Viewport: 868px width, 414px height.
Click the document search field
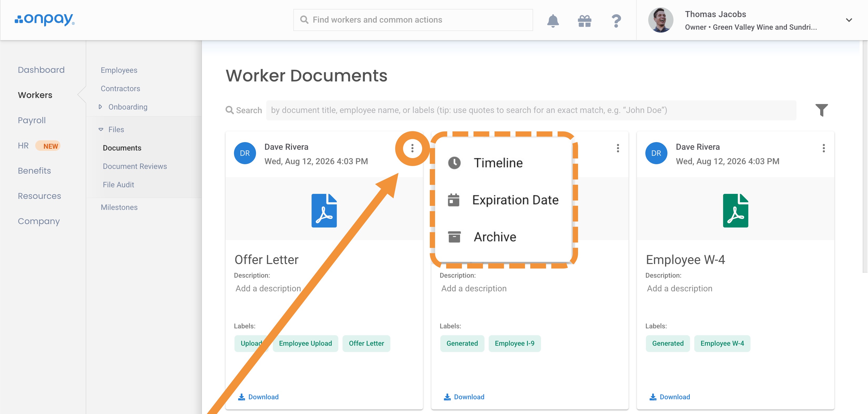531,110
